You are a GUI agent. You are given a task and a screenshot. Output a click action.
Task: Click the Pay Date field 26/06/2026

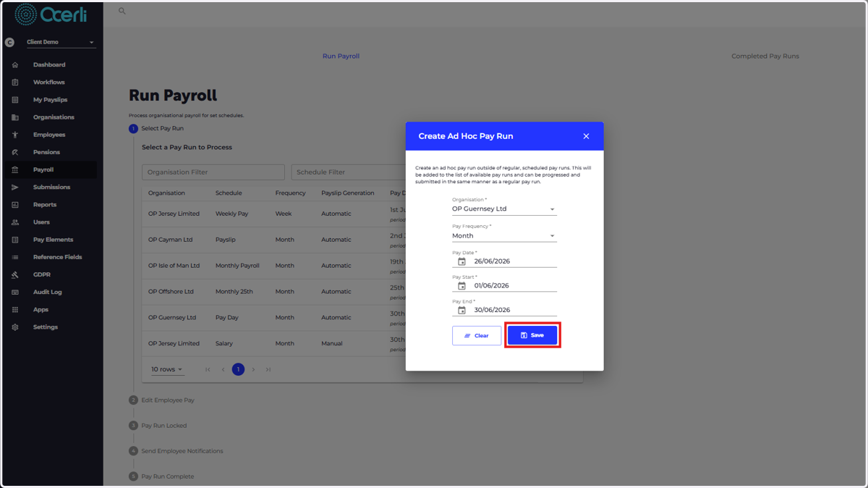(x=504, y=261)
